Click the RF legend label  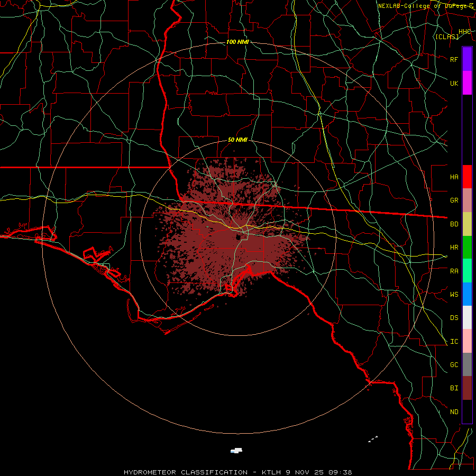click(454, 59)
